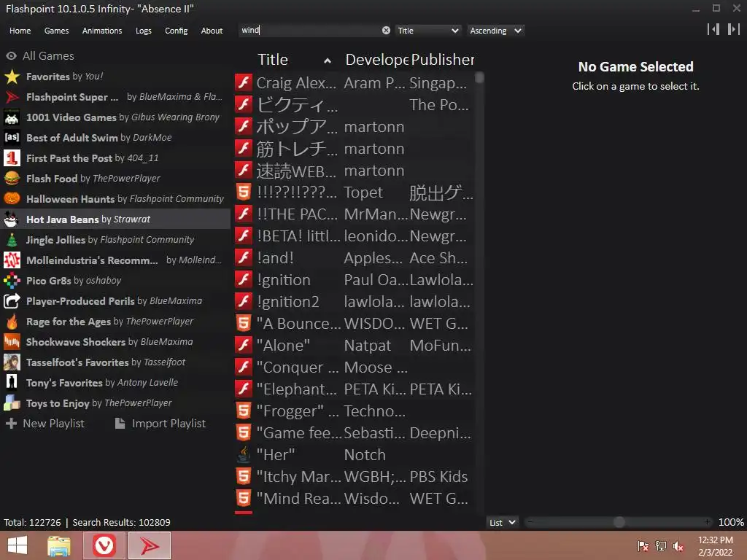Click the Halloween Haunts pumpkin icon
747x560 pixels.
click(x=12, y=198)
